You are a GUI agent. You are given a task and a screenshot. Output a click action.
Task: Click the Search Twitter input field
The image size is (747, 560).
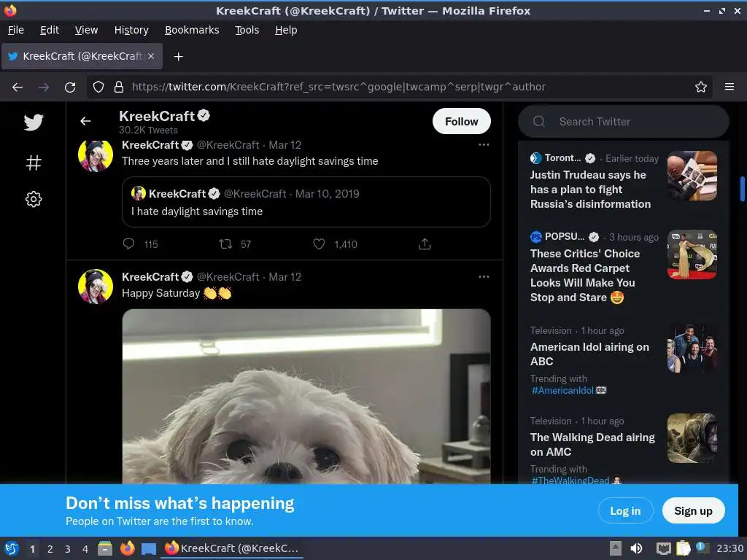click(x=624, y=122)
